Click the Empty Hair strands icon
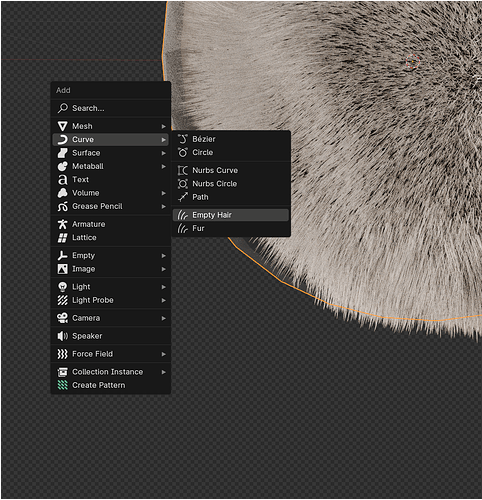This screenshot has height=500, width=482. (x=183, y=215)
